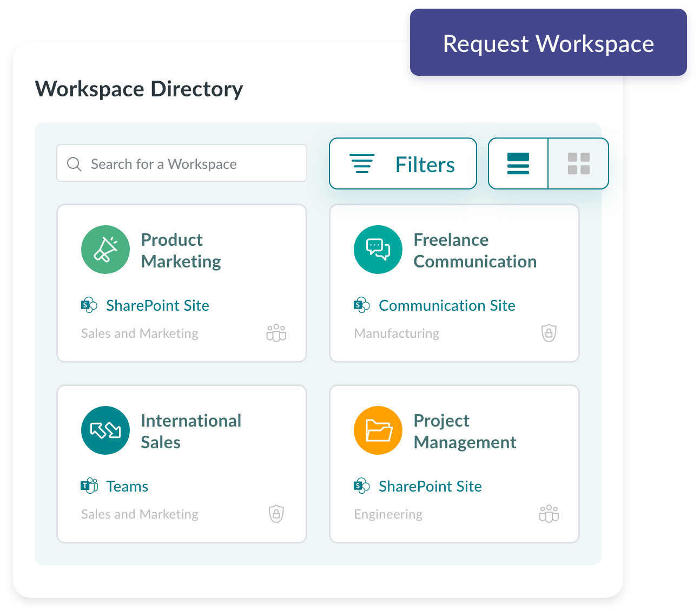Screen dimensions: 700x615
Task: Select the Product Marketing megaphone icon
Action: [x=105, y=250]
